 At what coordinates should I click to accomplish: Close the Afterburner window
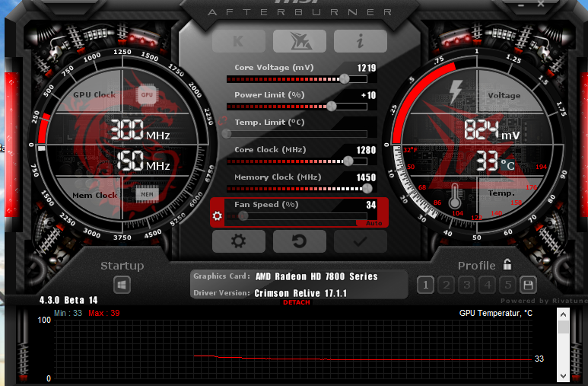tap(540, 4)
